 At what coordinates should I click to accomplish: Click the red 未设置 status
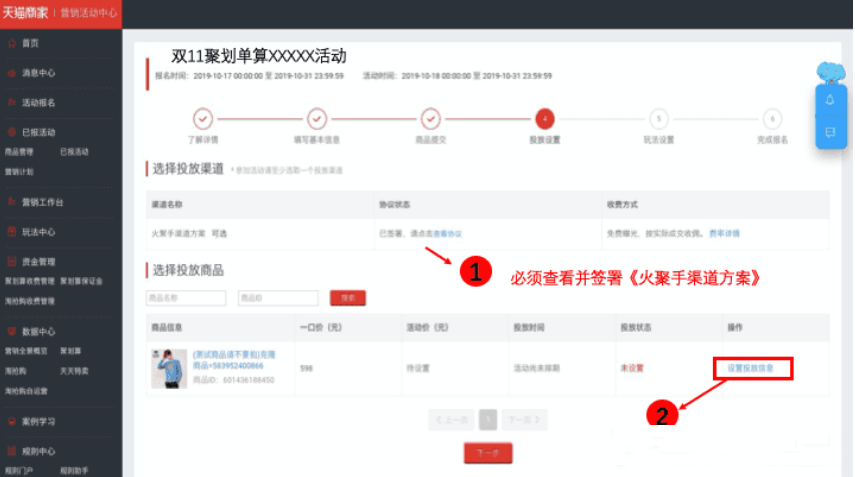pos(632,369)
